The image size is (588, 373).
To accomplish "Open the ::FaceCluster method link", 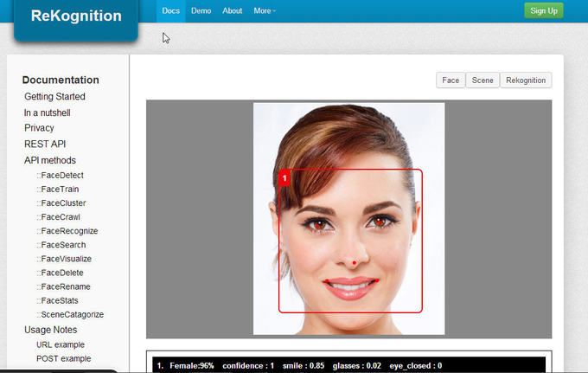I will pyautogui.click(x=61, y=203).
